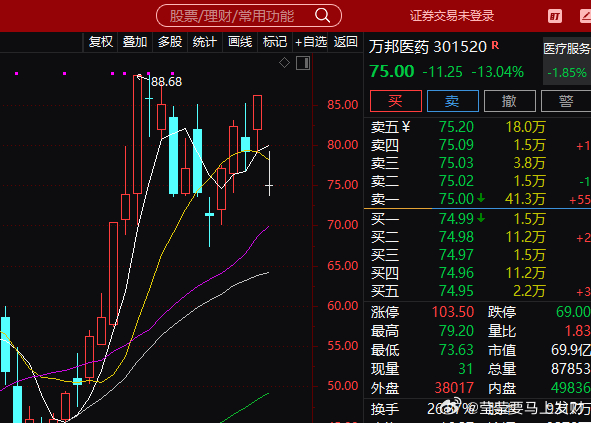Select 卖二 price 75.02
Screen dimensions: 591x423
coord(456,181)
